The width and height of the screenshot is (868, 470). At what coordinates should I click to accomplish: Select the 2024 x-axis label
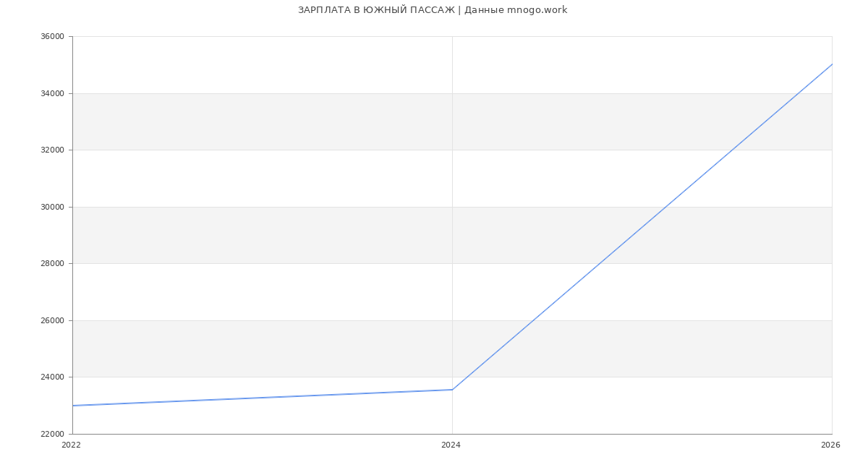(451, 445)
